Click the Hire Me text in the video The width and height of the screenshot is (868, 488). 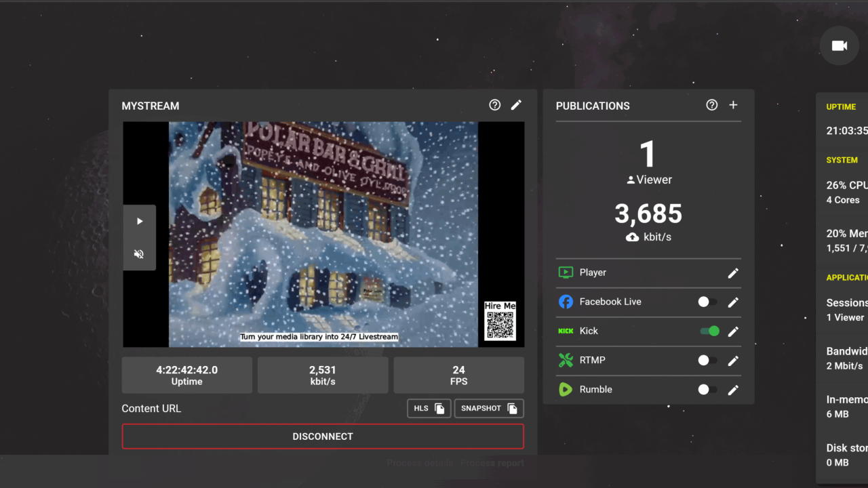coord(500,306)
